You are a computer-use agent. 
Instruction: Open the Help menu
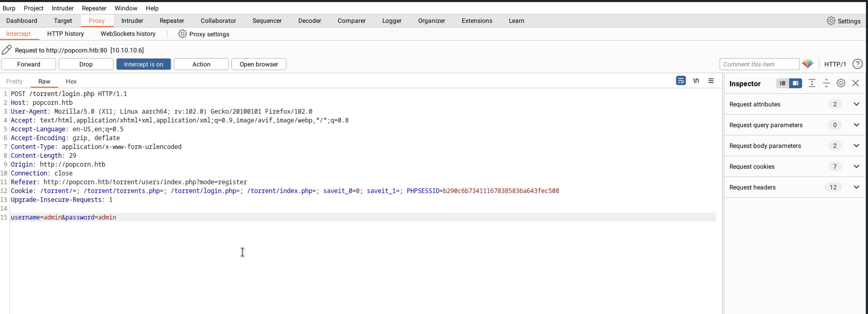152,8
